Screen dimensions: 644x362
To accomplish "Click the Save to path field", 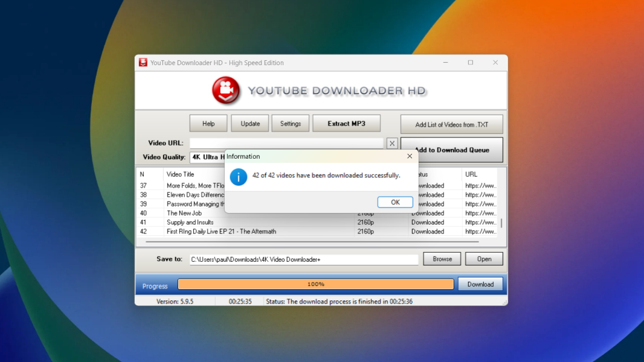I will [x=302, y=259].
